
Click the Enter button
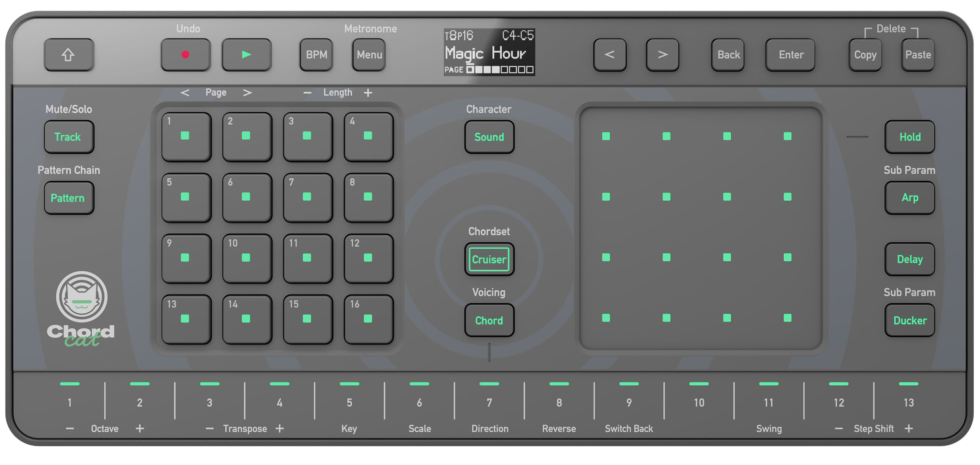pyautogui.click(x=790, y=54)
